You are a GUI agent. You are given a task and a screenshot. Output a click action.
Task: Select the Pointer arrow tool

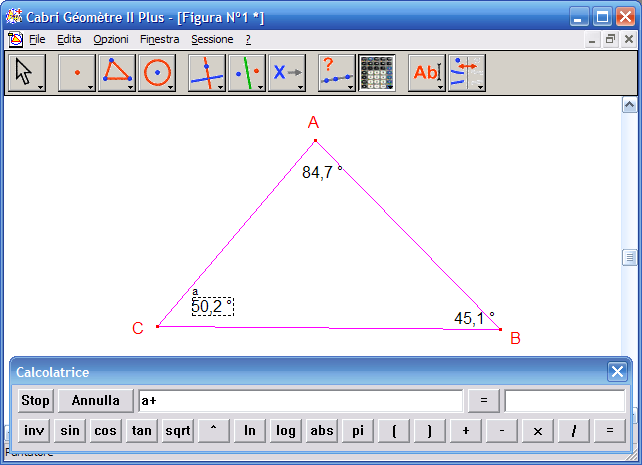click(x=27, y=73)
